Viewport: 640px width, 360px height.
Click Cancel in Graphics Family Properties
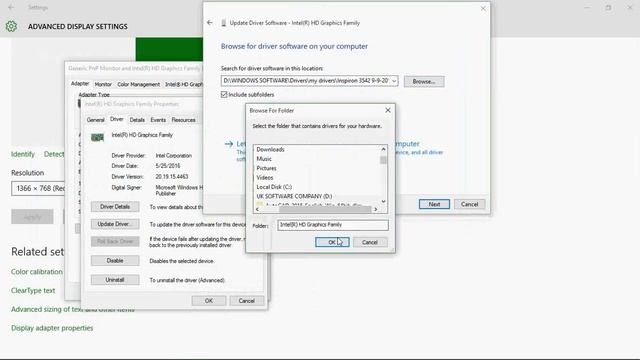click(x=247, y=301)
